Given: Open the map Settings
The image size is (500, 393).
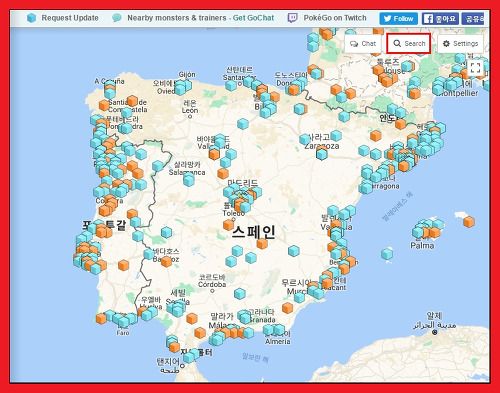Looking at the screenshot, I should point(461,44).
